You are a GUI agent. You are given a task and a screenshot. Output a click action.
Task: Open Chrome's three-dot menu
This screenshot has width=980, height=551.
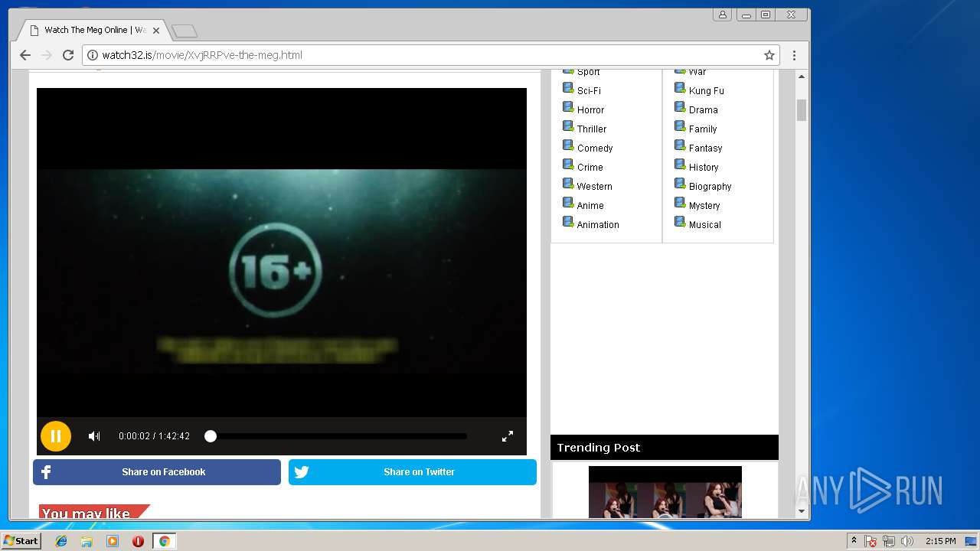tap(794, 55)
